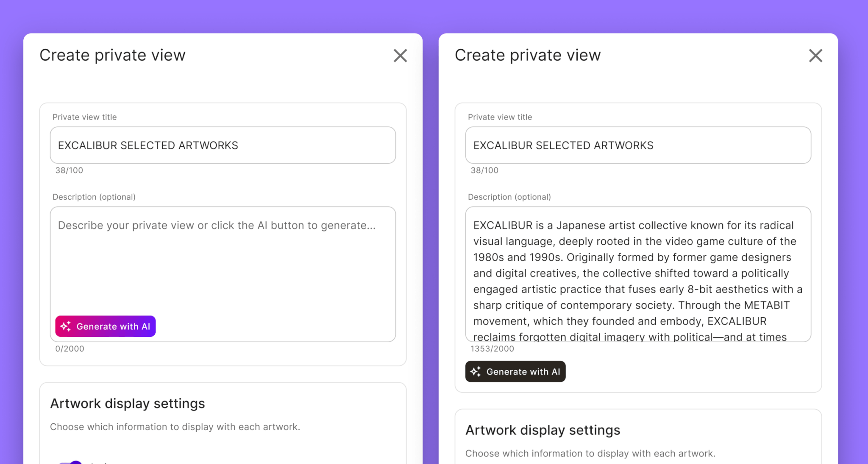Click the 38/100 counter in the left dialog
The image size is (868, 464).
tap(69, 170)
